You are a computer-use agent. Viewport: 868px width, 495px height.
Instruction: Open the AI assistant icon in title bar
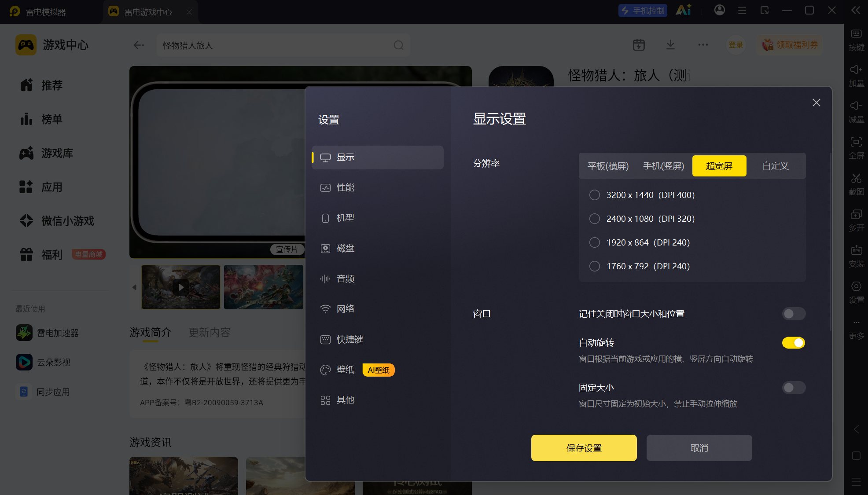tap(684, 10)
